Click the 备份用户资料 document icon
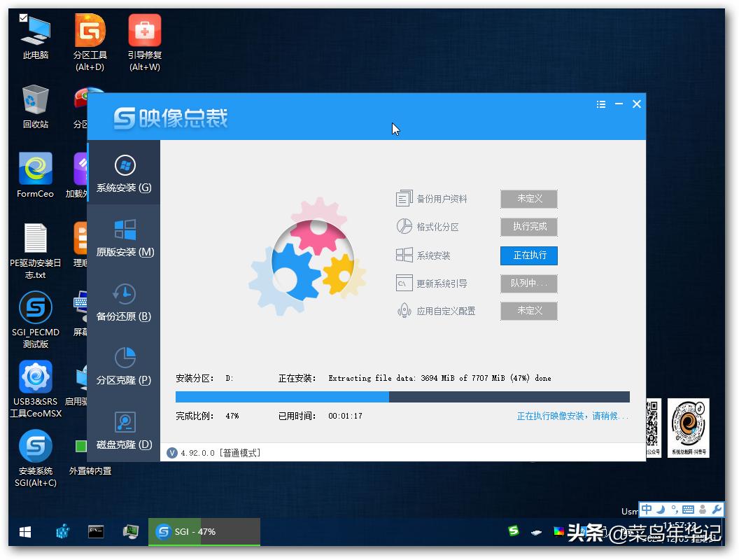Image resolution: width=739 pixels, height=560 pixels. click(x=404, y=198)
